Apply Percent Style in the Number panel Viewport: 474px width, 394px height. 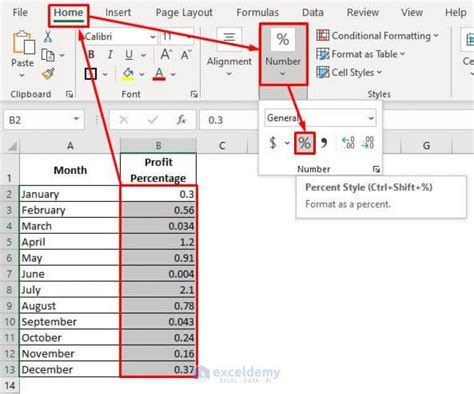(x=304, y=143)
